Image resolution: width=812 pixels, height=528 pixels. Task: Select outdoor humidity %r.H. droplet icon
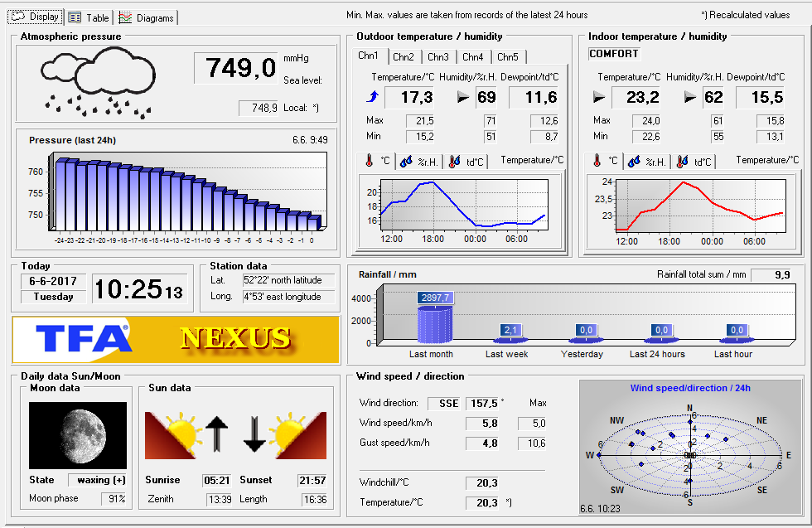[x=406, y=162]
